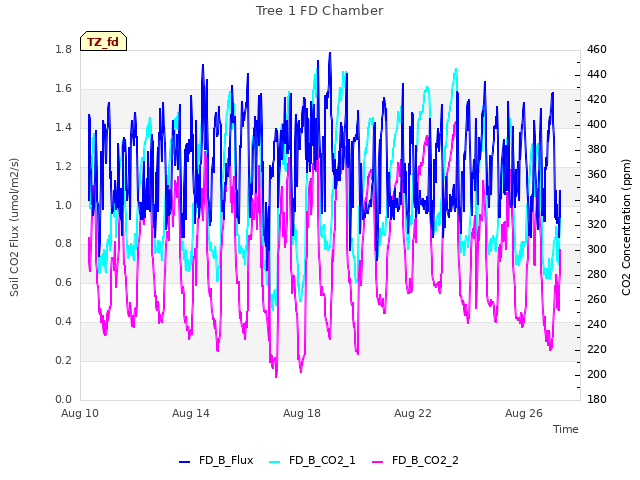Click the 1.8 left axis value

tap(64, 49)
